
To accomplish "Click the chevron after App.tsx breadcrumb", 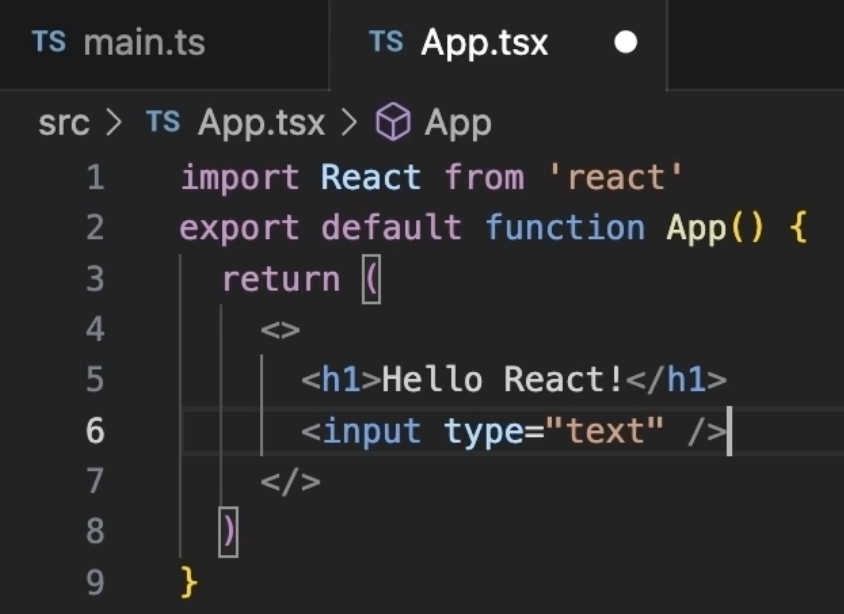I will tap(349, 123).
